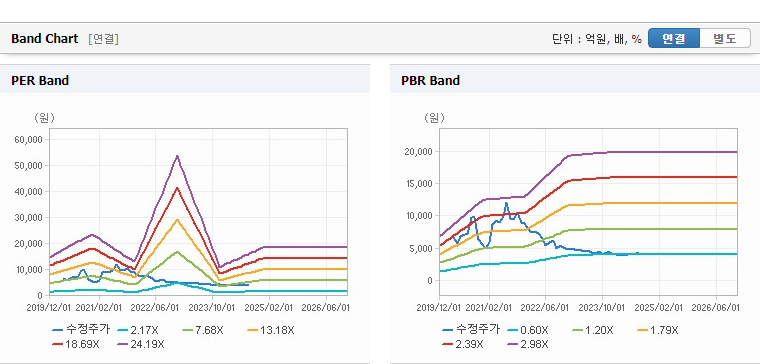Click the 15,000 axis label in PBR chart
Screen dimensions: 760x364
pos(418,184)
